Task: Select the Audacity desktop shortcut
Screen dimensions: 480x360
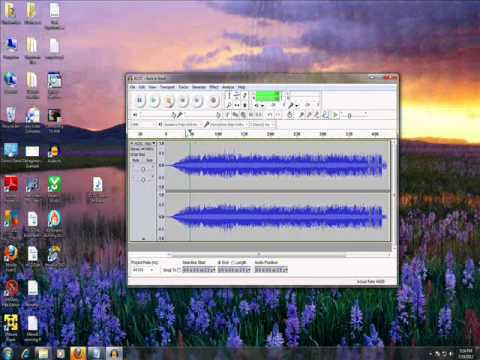Action: (54, 154)
